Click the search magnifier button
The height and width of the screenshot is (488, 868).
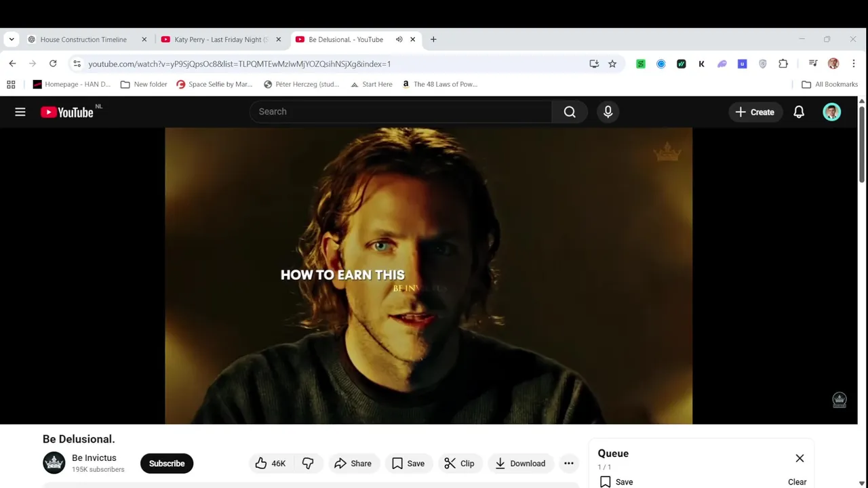(570, 112)
